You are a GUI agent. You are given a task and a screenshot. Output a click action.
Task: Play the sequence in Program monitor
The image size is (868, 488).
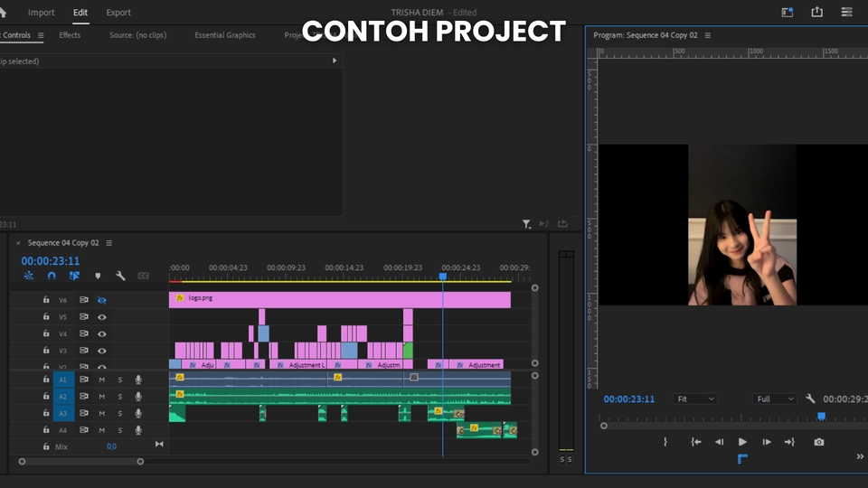click(742, 442)
